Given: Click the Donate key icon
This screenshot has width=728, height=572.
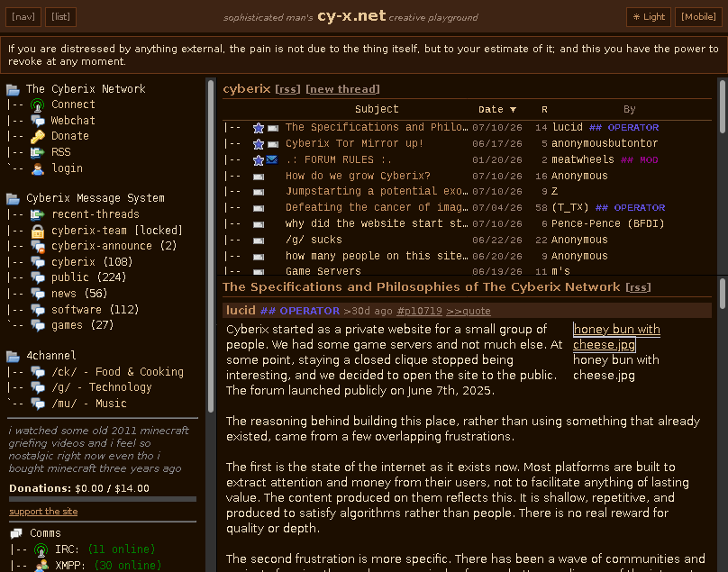Looking at the screenshot, I should pyautogui.click(x=38, y=137).
